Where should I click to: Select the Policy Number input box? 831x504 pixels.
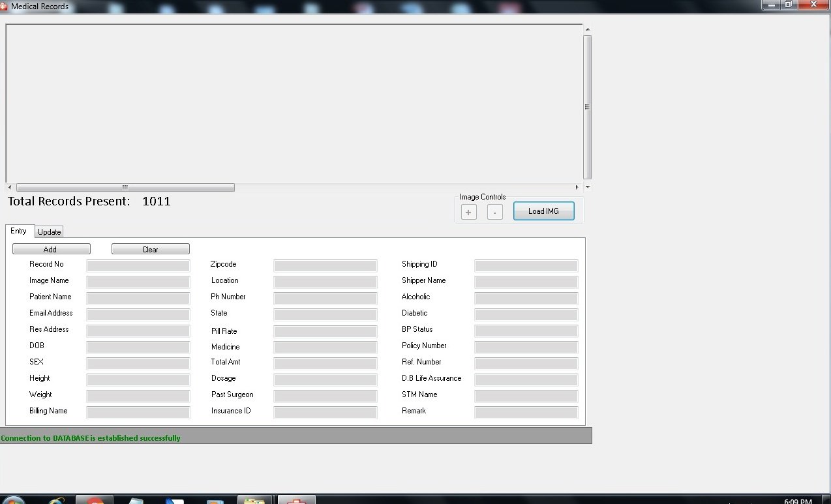(526, 347)
